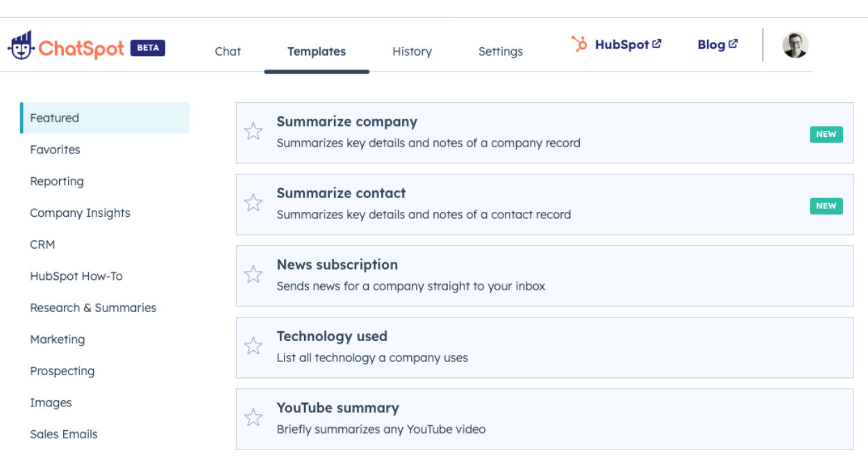This screenshot has height=469, width=868.
Task: Choose the CRM category
Action: coord(42,245)
